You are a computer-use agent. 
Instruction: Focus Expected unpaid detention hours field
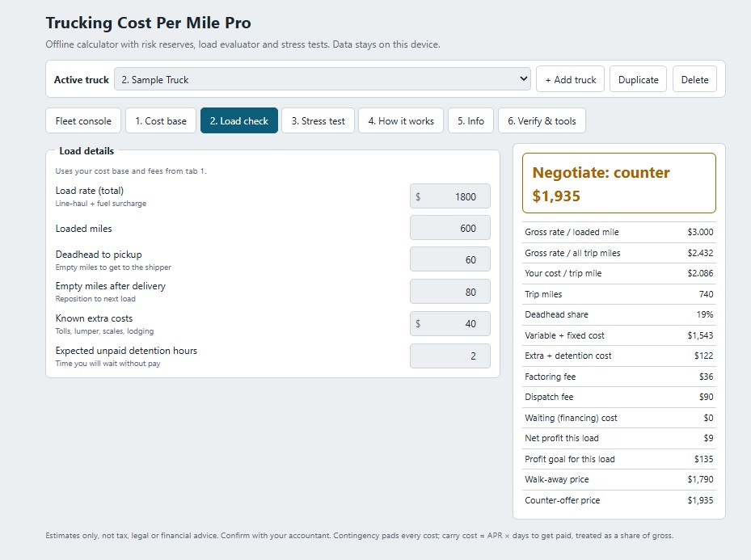click(x=449, y=356)
